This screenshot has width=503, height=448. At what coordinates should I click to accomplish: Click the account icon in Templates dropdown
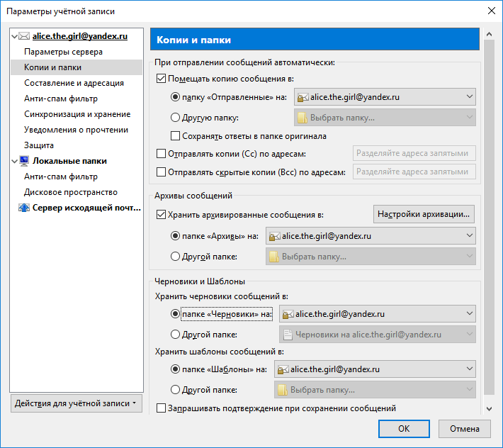click(283, 370)
